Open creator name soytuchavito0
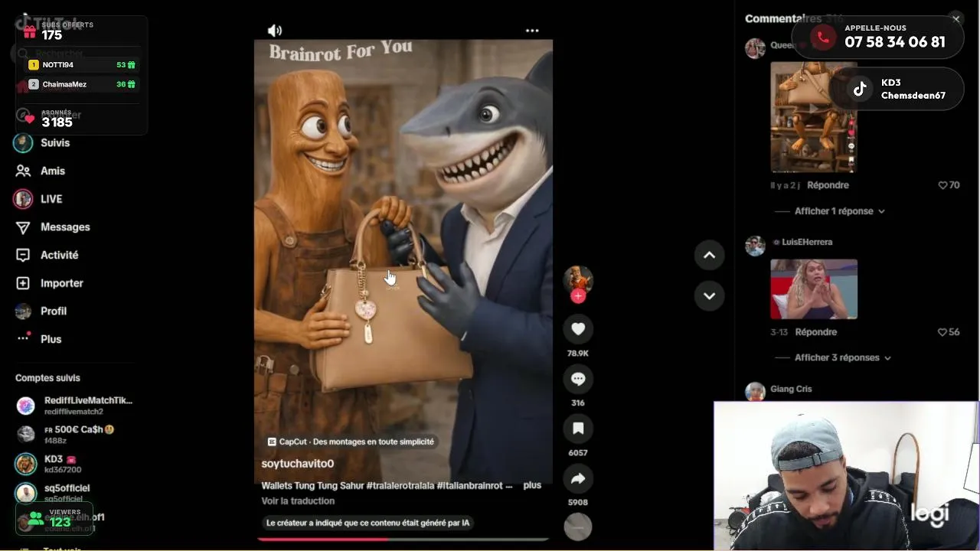The height and width of the screenshot is (551, 980). 298,464
